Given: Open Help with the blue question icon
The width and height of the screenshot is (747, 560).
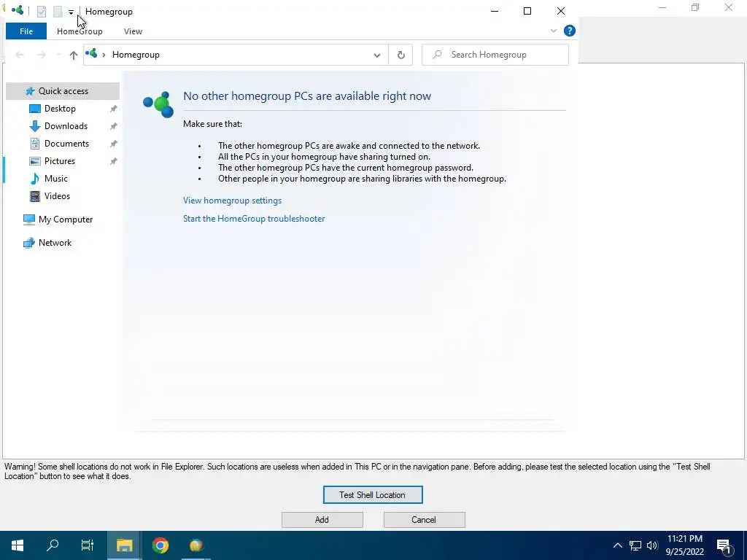Looking at the screenshot, I should pyautogui.click(x=569, y=31).
